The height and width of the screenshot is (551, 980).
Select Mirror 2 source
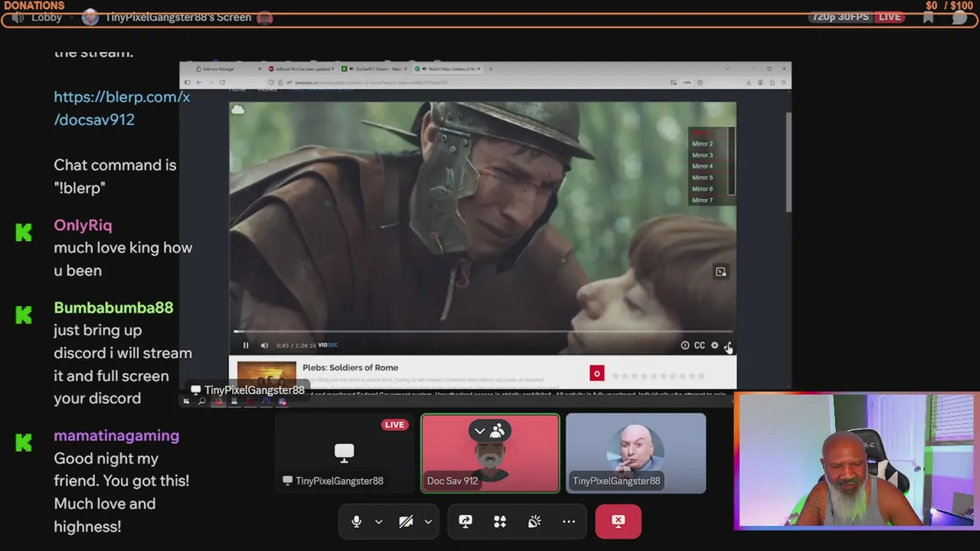coord(702,144)
